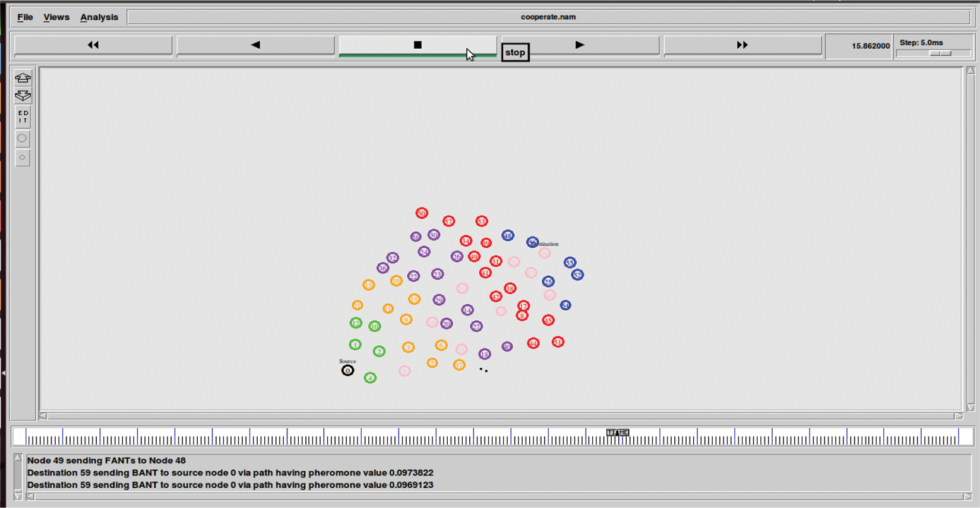
Task: Click the black Source node 0
Action: tap(347, 371)
